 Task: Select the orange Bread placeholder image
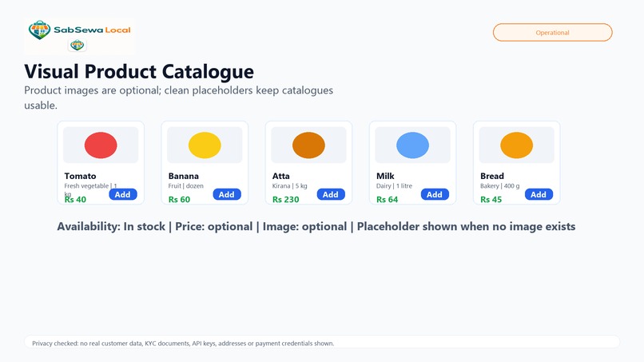517,145
